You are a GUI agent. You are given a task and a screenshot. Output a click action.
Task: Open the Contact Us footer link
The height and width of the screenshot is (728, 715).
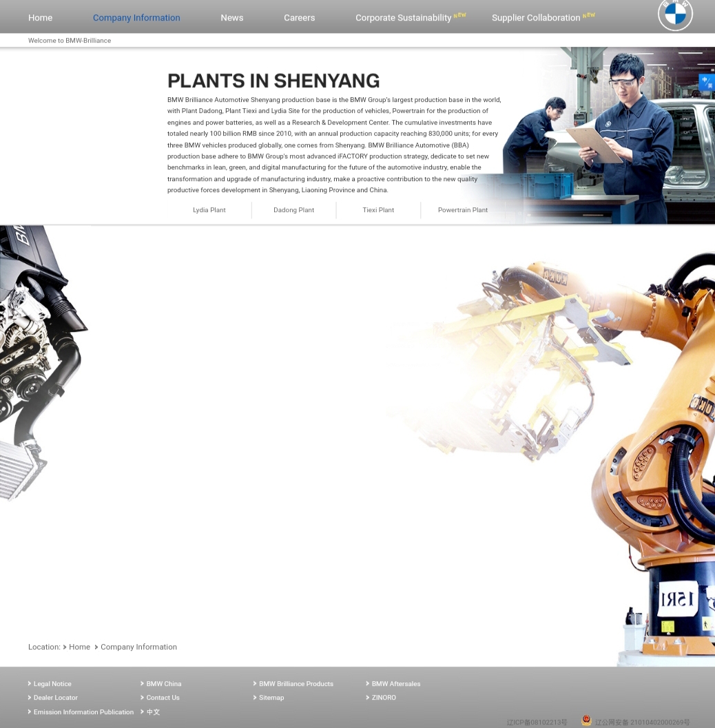click(163, 698)
